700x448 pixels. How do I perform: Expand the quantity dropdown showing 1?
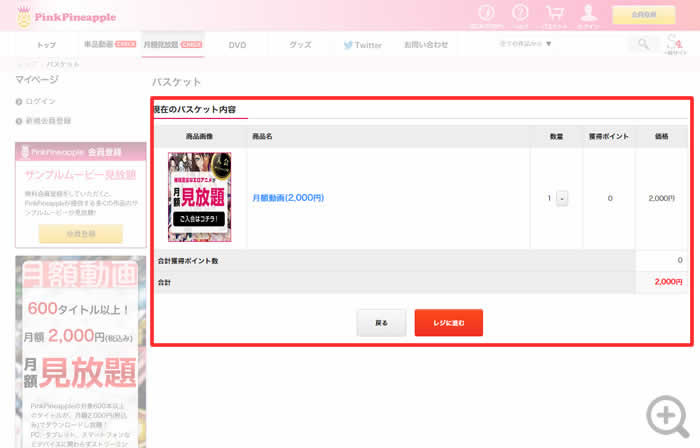pyautogui.click(x=562, y=198)
